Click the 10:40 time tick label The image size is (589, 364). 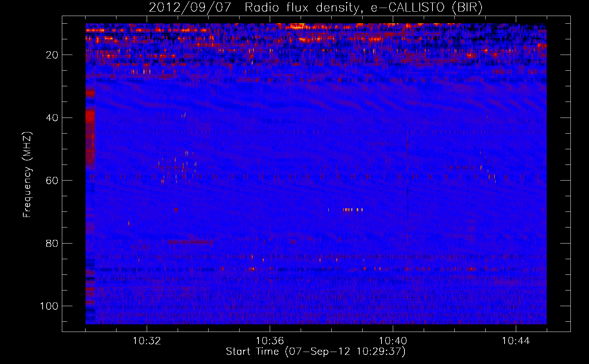pyautogui.click(x=393, y=341)
